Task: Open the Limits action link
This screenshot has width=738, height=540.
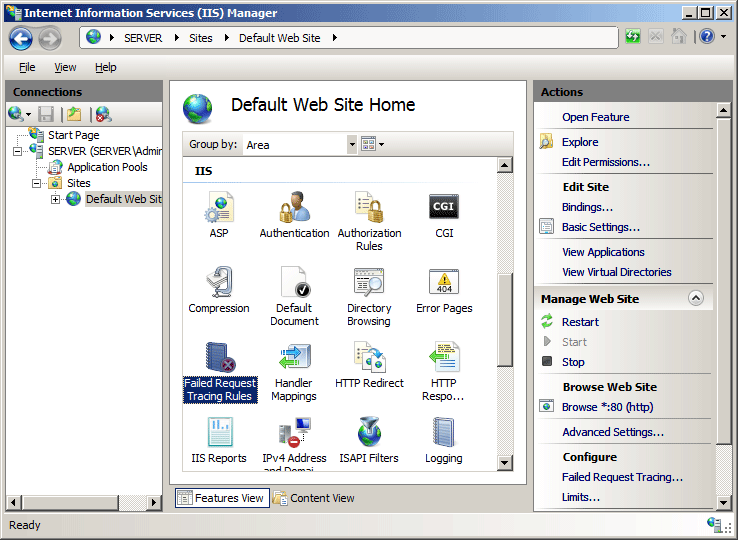Action: (x=581, y=498)
